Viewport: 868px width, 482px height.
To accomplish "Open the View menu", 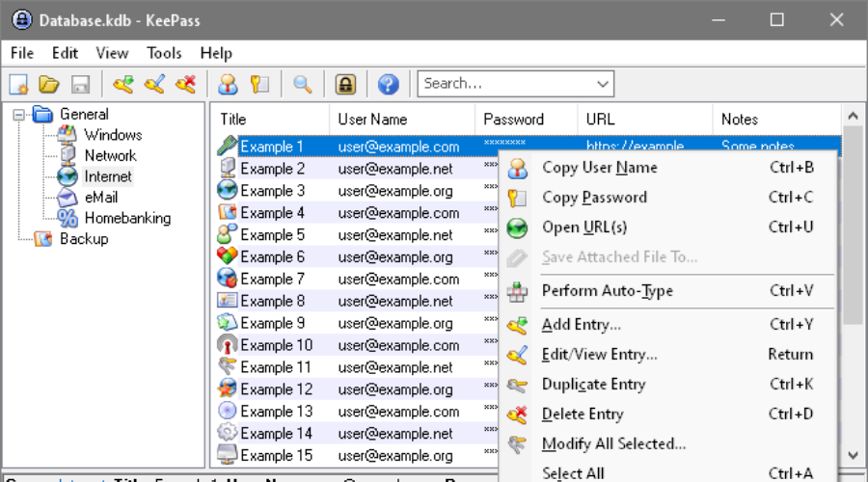I will coord(112,53).
